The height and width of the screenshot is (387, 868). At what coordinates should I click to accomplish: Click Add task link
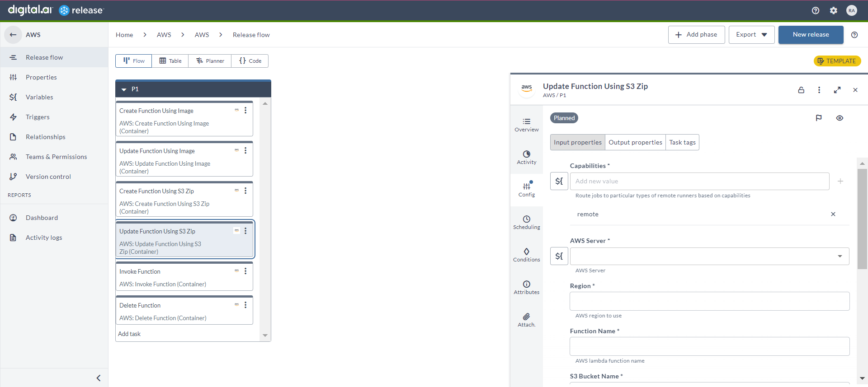tap(129, 334)
